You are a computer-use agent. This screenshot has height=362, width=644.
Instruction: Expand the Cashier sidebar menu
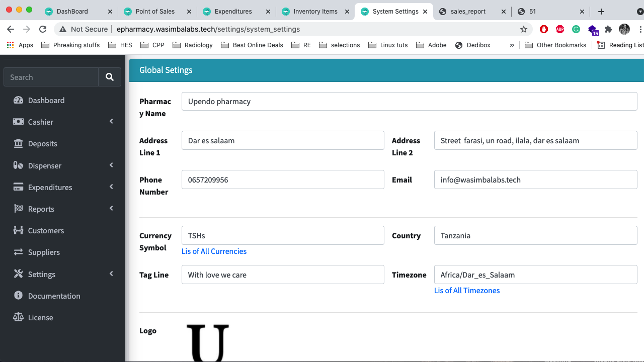tap(111, 121)
